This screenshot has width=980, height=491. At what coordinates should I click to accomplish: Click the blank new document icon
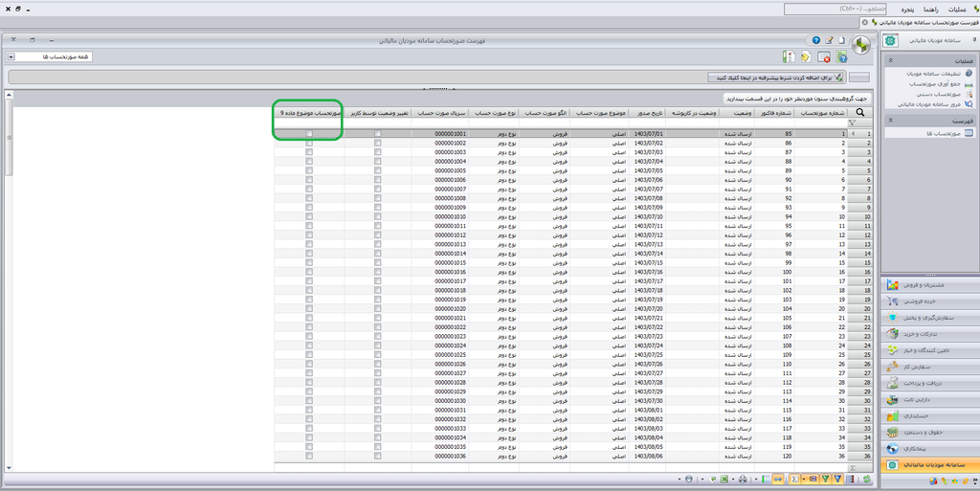pos(842,40)
